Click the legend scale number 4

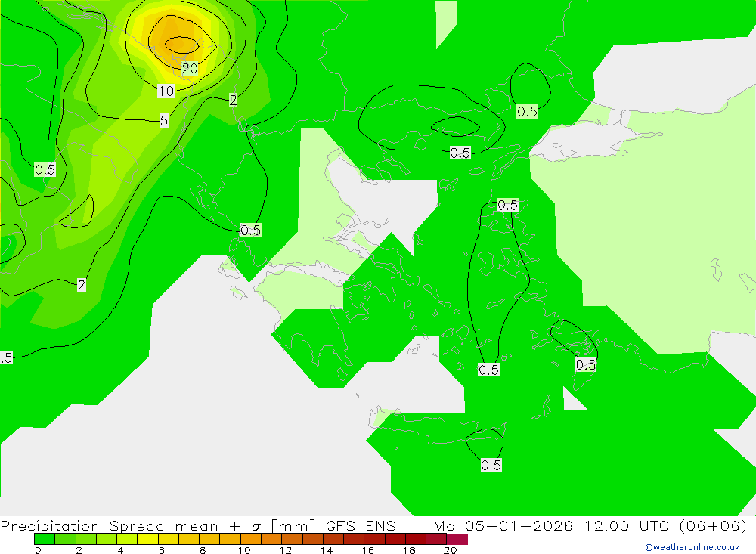120,550
